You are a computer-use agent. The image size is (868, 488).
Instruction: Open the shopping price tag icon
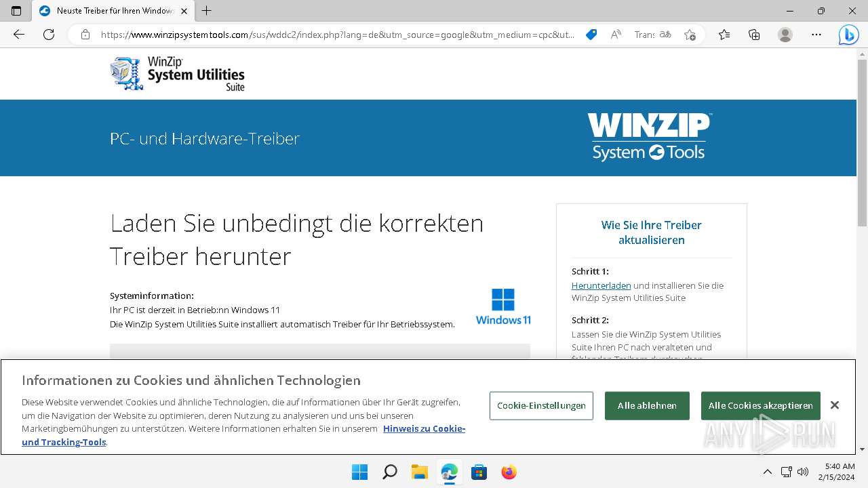coord(591,35)
